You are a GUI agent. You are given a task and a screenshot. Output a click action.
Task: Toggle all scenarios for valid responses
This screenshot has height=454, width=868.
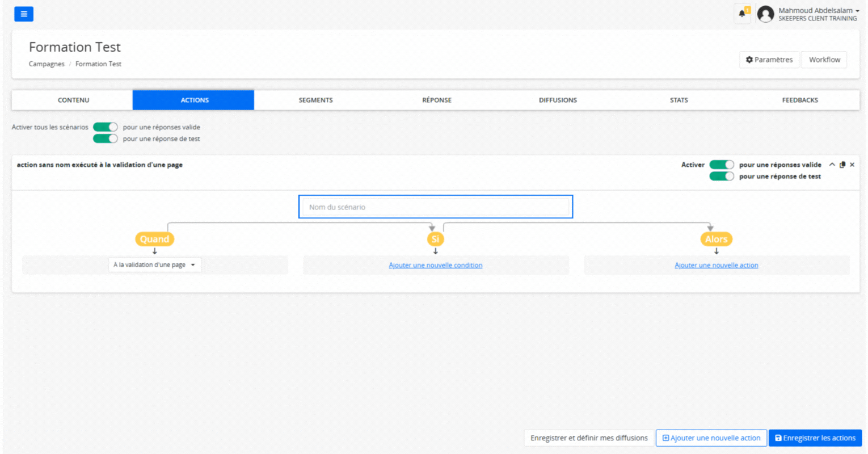tap(105, 127)
